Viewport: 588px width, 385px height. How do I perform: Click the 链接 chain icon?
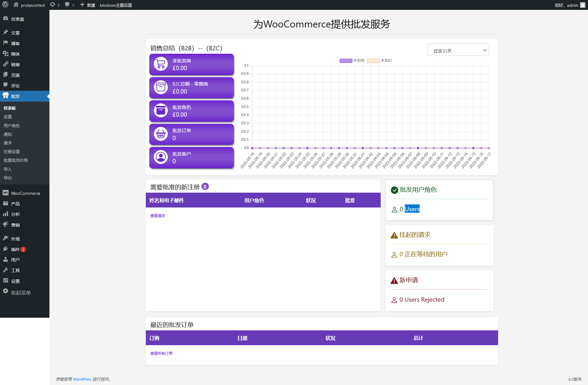pos(6,64)
